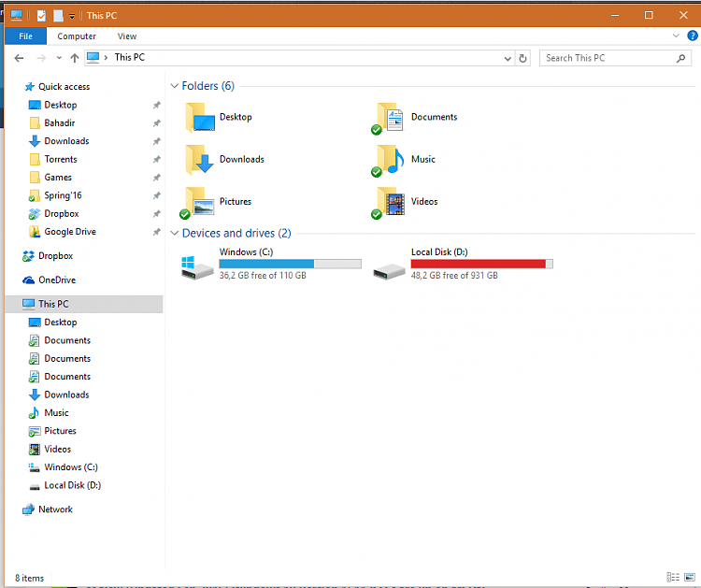
Task: Unpin Google Drive via its pin icon
Action: tap(156, 232)
